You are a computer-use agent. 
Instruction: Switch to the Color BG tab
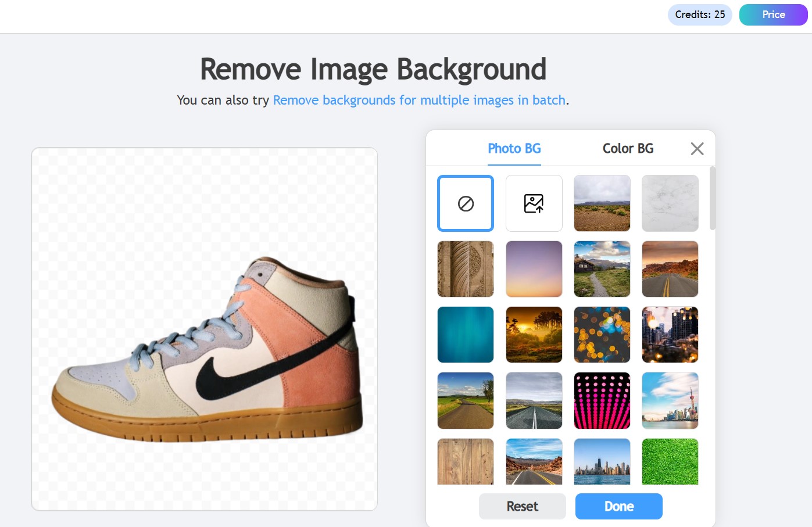(628, 149)
